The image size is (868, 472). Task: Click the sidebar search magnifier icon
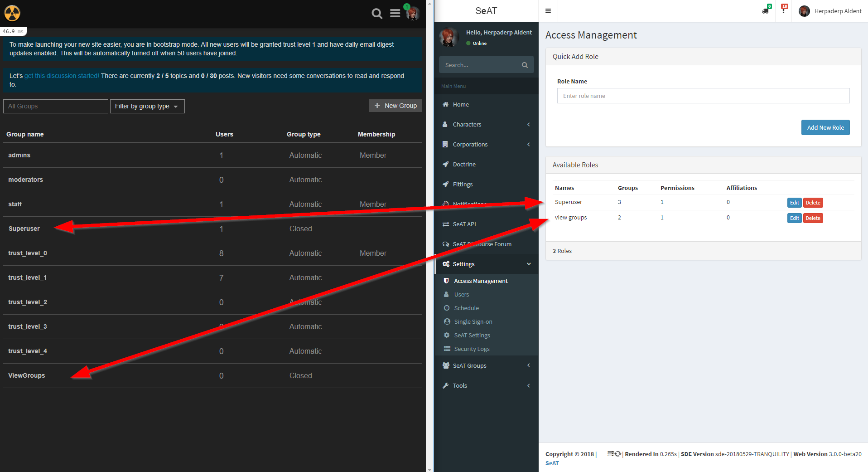coord(525,65)
